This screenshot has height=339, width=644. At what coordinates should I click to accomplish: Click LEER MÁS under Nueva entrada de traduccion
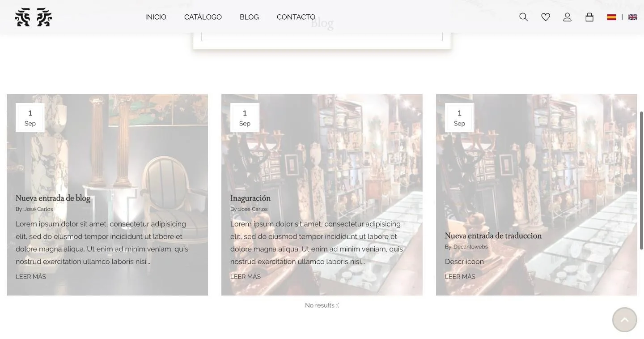[x=460, y=277]
